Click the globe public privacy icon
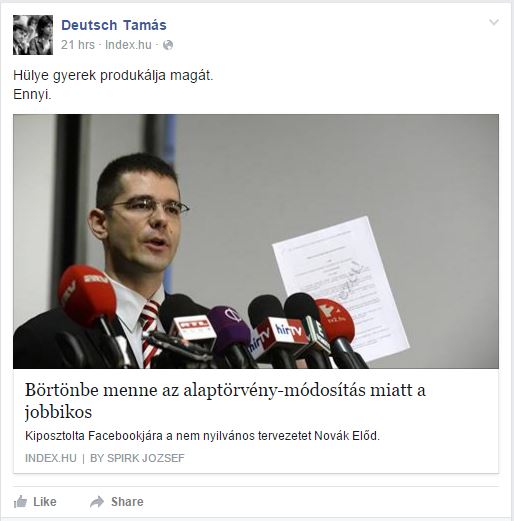The width and height of the screenshot is (514, 521). tap(168, 45)
